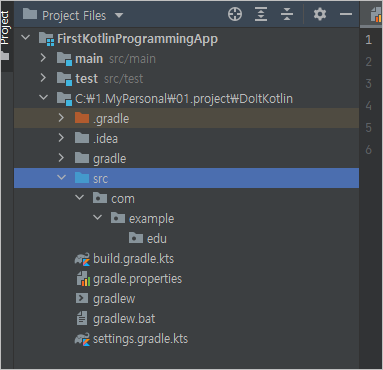The height and width of the screenshot is (370, 383).
Task: Click the blue src folder icon
Action: click(x=82, y=178)
